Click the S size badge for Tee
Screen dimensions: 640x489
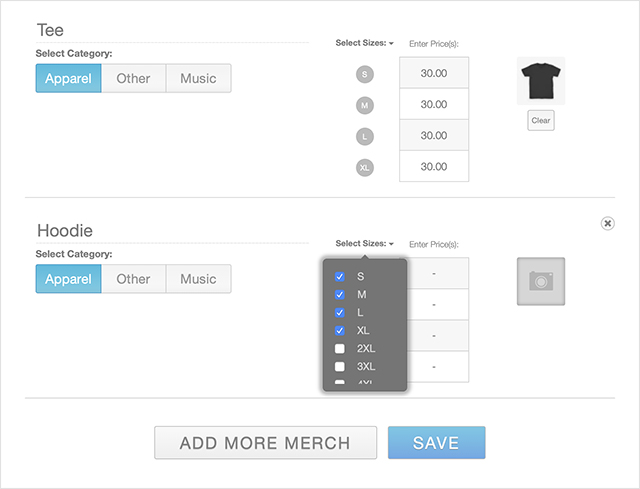click(x=365, y=73)
